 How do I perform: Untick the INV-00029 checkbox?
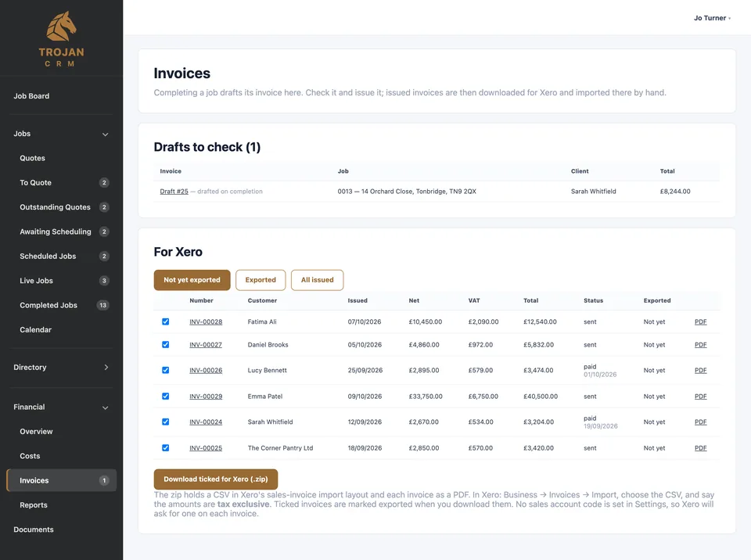[165, 397]
